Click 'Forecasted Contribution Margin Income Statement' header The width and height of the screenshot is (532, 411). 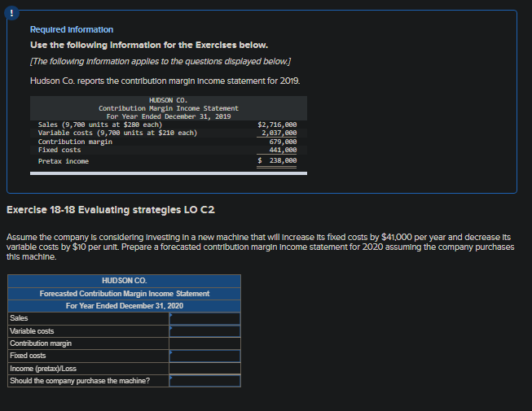click(x=125, y=294)
